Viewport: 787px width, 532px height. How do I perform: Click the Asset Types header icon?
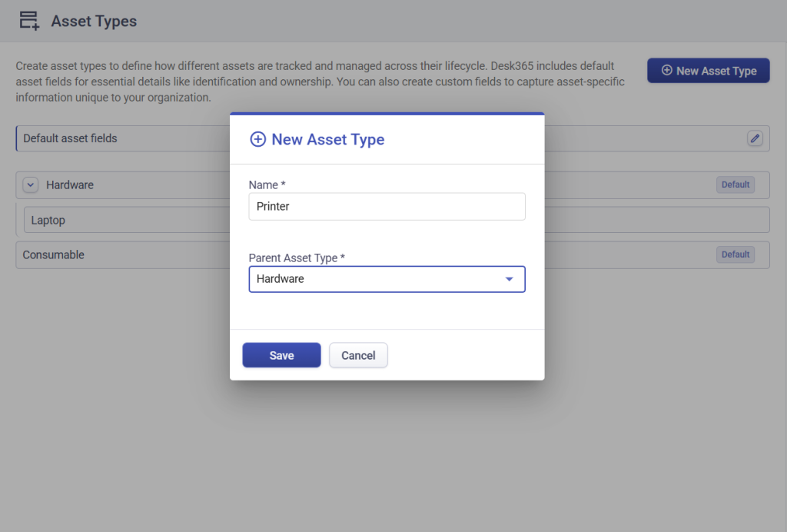[x=28, y=20]
